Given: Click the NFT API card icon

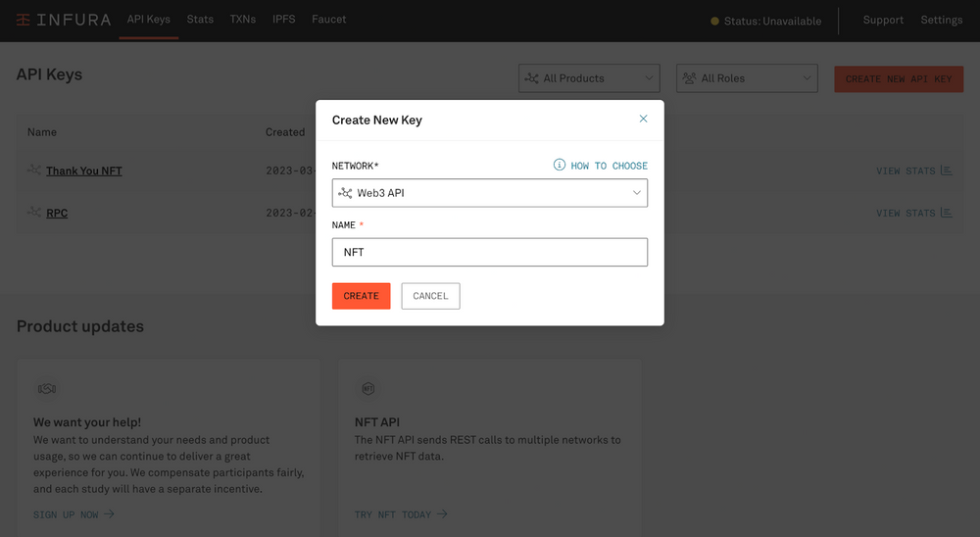Looking at the screenshot, I should pyautogui.click(x=367, y=389).
